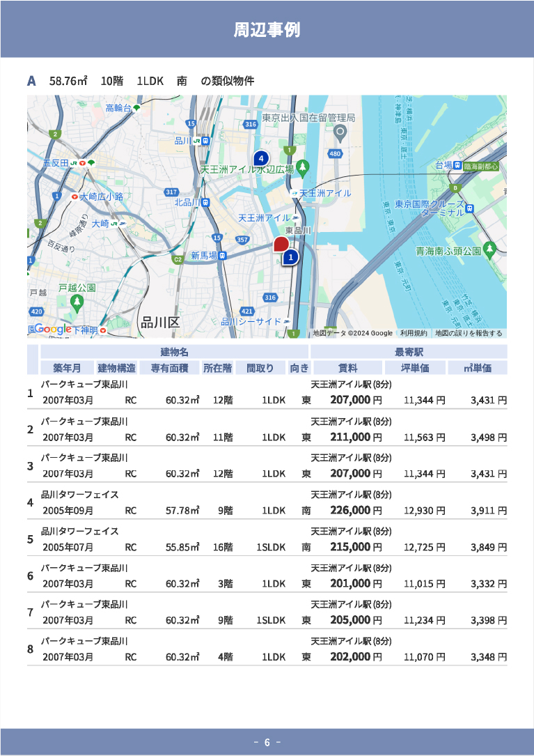Click パークキューブ東品川 in row 8
534x756 pixels.
pyautogui.click(x=84, y=641)
